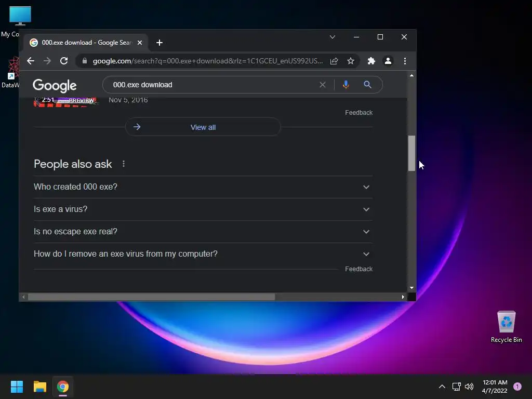Click the scroll up arrow
This screenshot has width=532, height=399.
pos(411,75)
